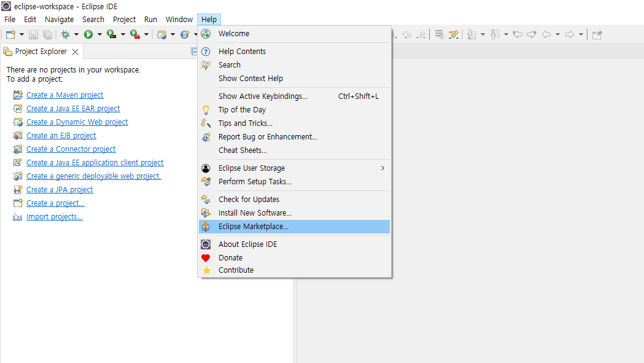This screenshot has height=363, width=644.
Task: Open the File menu
Action: (x=10, y=19)
